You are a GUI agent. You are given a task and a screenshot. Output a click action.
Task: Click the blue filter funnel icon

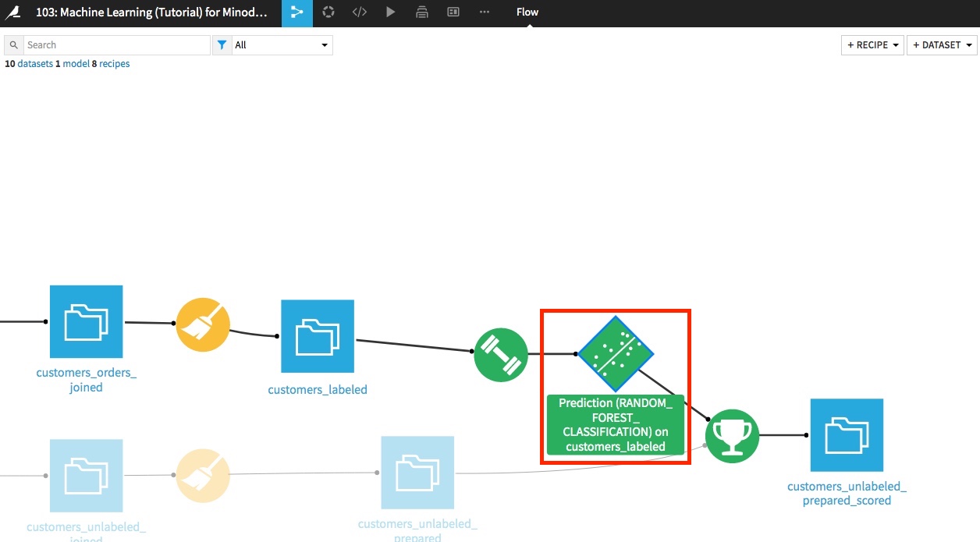pos(222,45)
